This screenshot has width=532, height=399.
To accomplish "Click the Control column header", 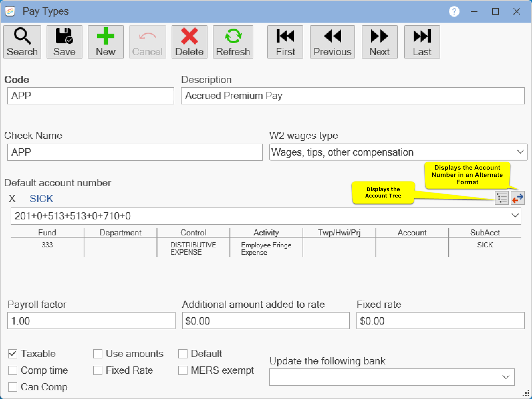I will pos(193,233).
